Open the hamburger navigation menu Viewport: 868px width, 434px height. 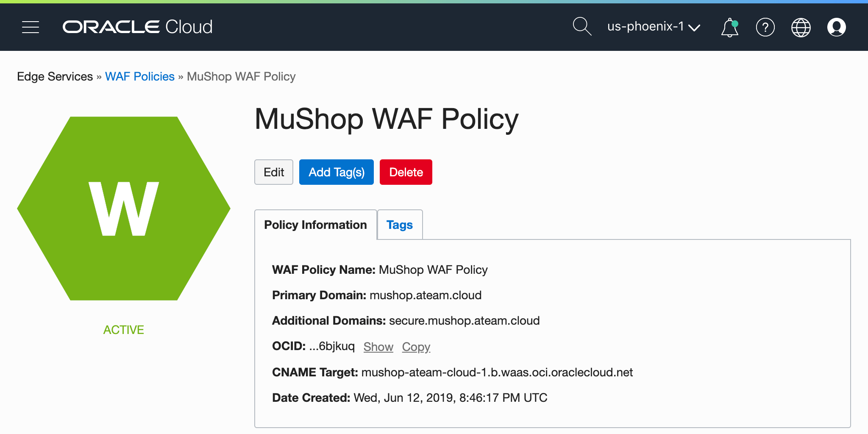click(x=31, y=27)
